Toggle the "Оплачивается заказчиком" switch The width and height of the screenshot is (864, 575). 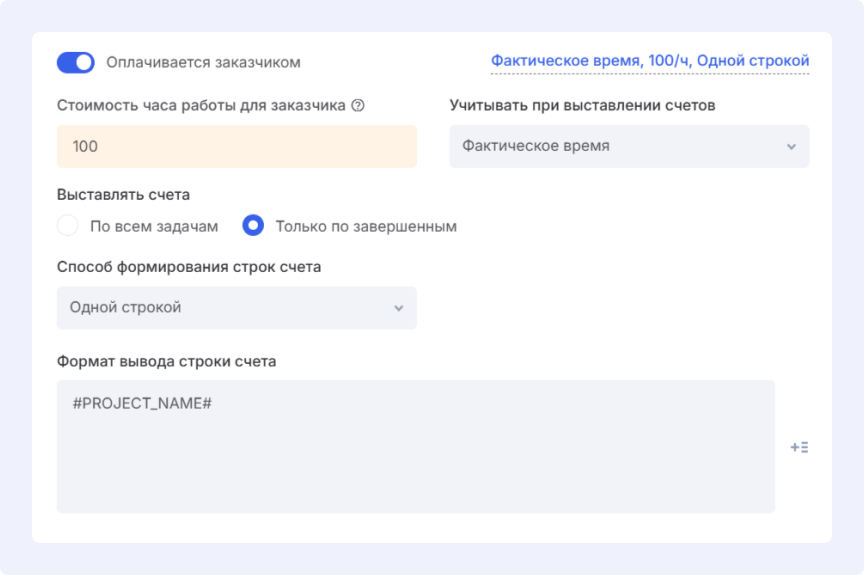click(x=76, y=63)
